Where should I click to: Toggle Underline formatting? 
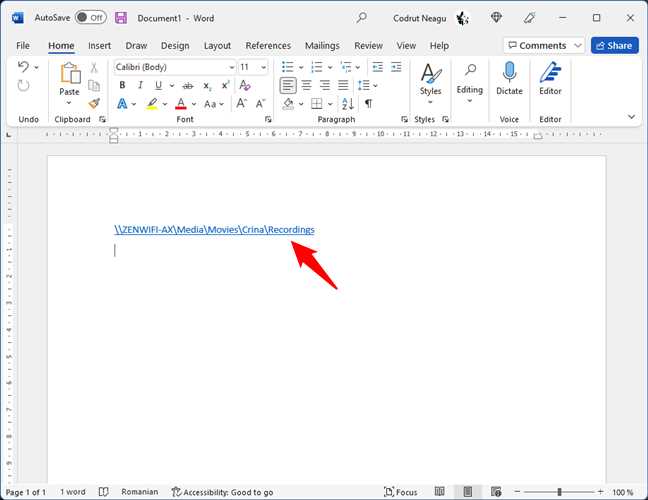coord(158,85)
